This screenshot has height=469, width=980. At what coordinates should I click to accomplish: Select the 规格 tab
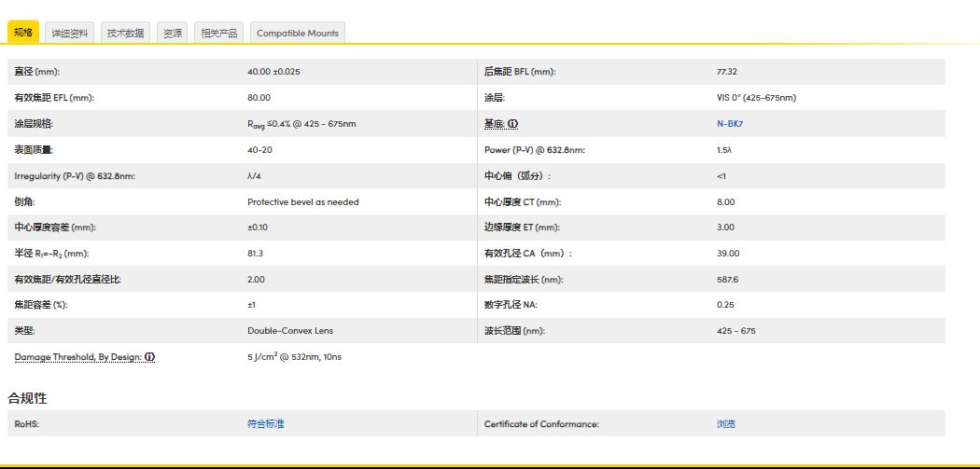pos(23,33)
